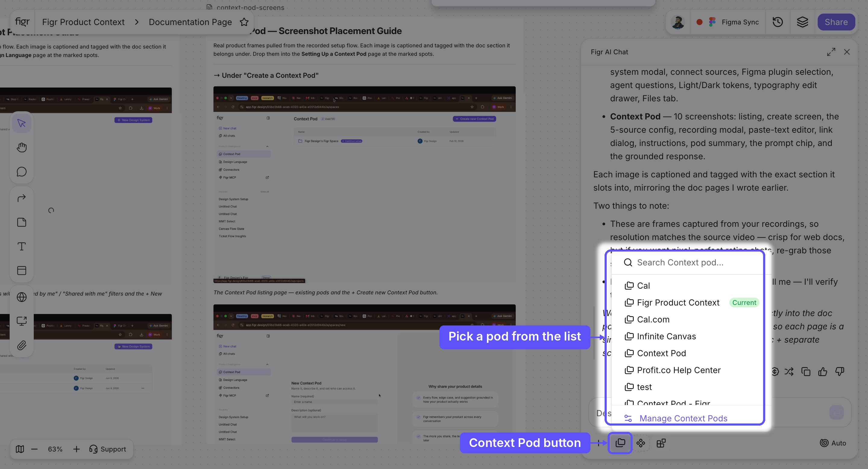Open the layers stack icon

coord(802,22)
